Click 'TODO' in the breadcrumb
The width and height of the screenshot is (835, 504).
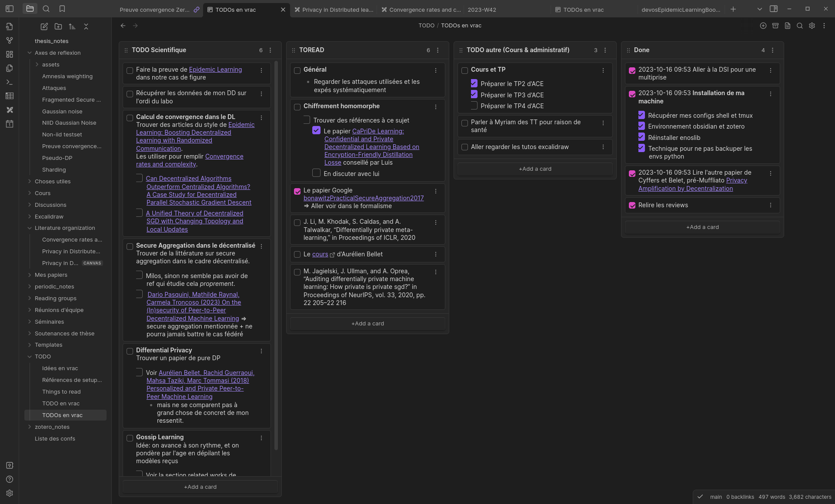[426, 26]
